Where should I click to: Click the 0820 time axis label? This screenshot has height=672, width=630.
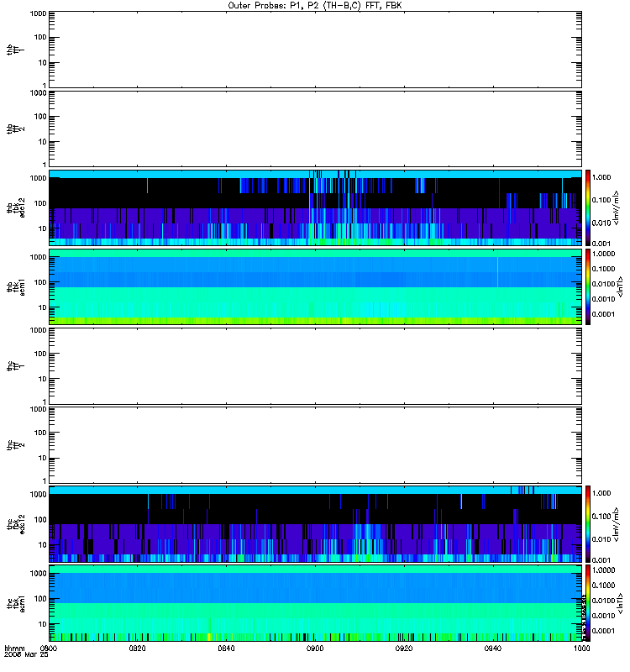pos(138,648)
